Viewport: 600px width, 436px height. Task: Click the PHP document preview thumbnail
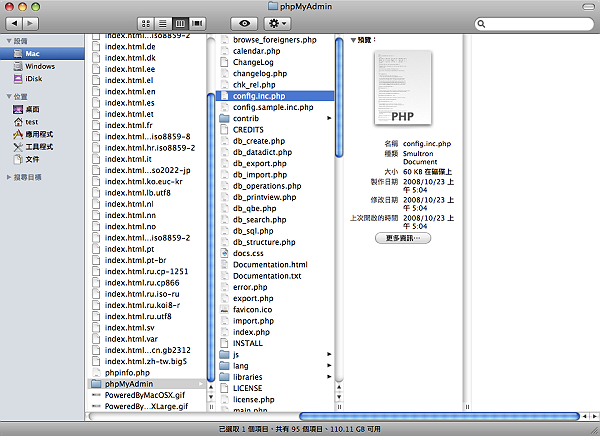(403, 88)
